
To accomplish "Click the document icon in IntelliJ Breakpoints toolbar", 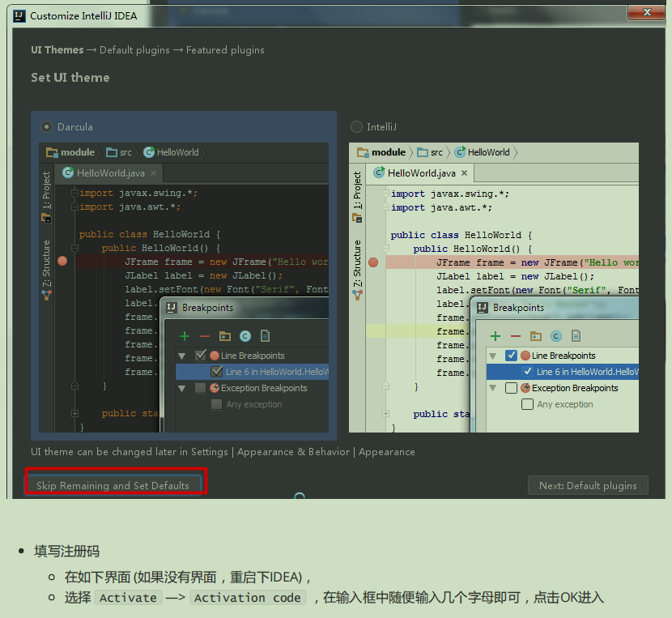I will tap(576, 336).
